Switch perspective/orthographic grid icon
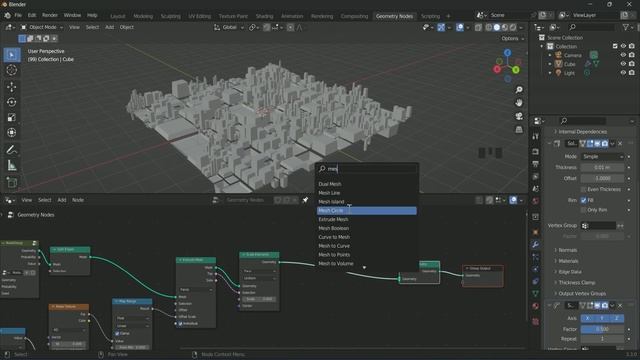 point(519,129)
